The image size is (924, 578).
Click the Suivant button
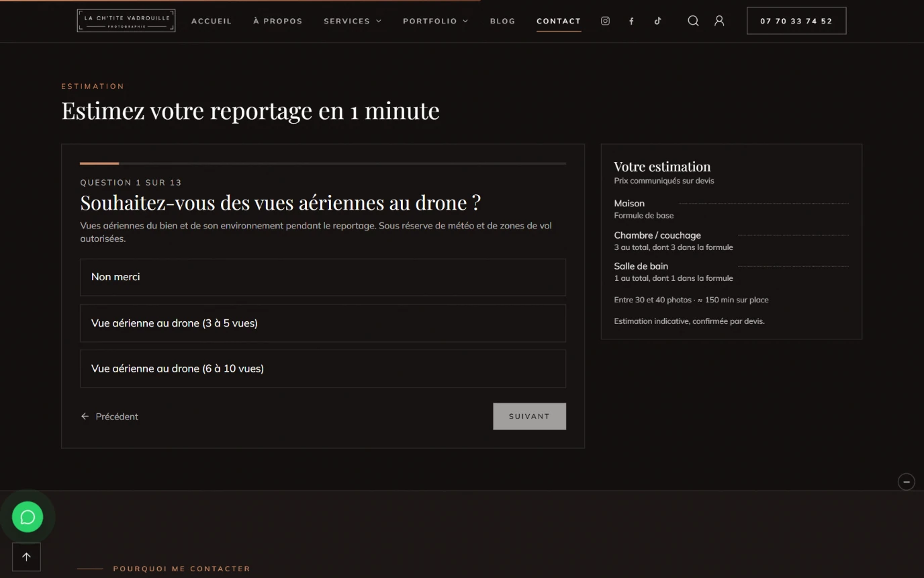click(529, 416)
